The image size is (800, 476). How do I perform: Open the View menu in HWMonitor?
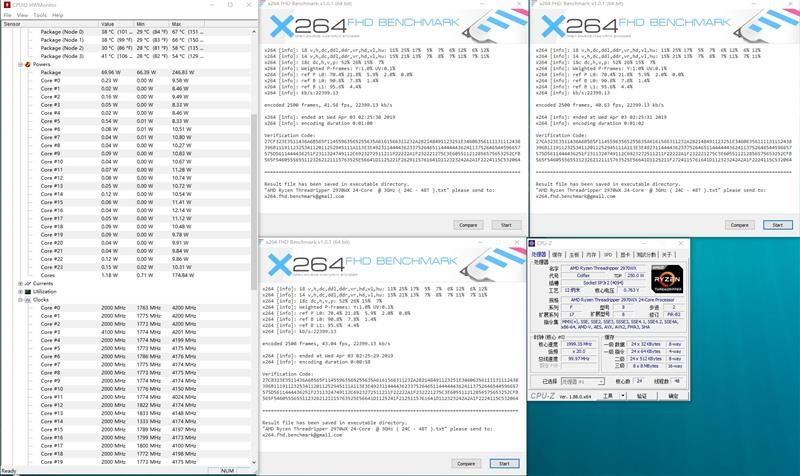(22, 15)
